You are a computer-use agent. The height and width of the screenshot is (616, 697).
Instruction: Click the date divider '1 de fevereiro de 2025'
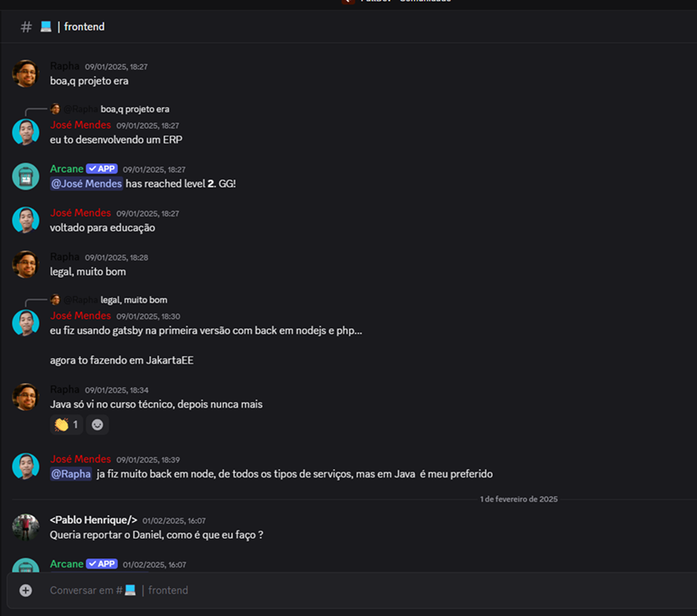click(x=518, y=499)
